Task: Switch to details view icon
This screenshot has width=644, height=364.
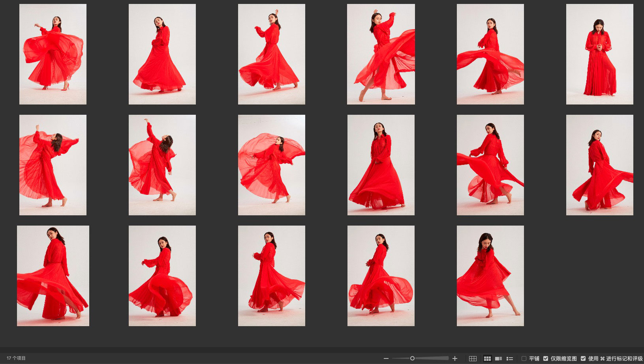Action: tap(498, 358)
